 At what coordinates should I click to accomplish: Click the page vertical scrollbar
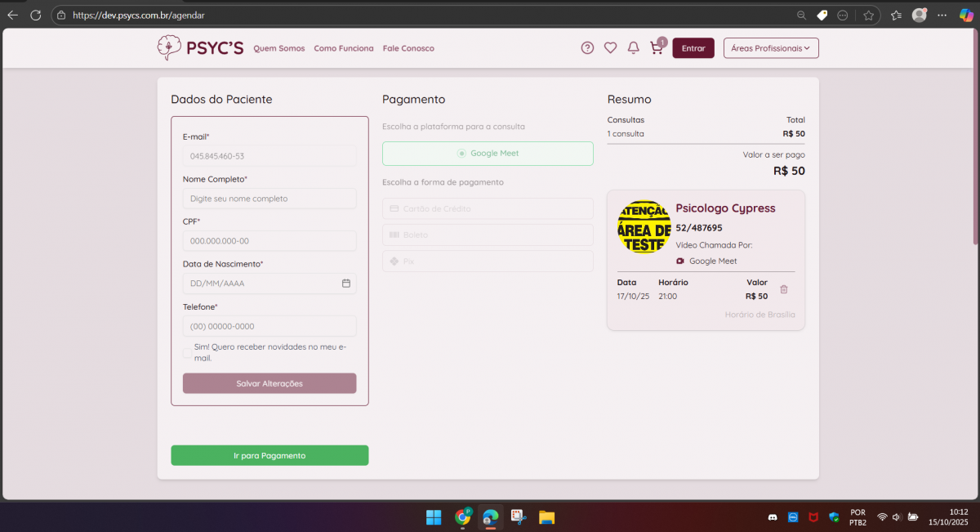point(976,163)
